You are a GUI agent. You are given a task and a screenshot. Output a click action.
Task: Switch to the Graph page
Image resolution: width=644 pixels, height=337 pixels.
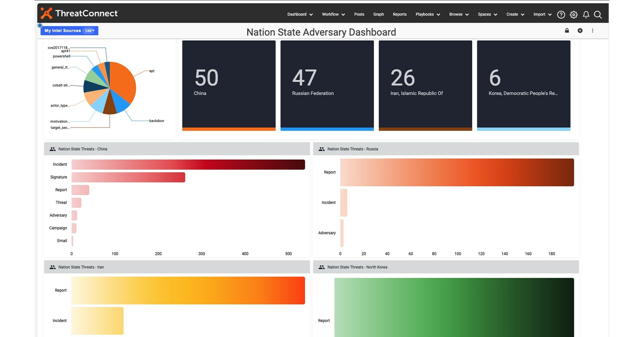378,14
